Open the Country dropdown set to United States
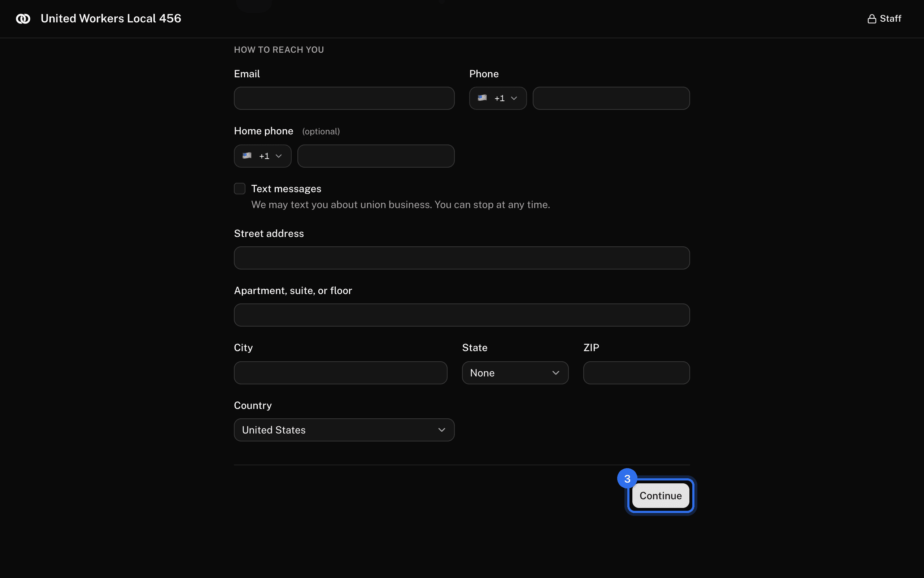This screenshot has width=924, height=578. 344,430
